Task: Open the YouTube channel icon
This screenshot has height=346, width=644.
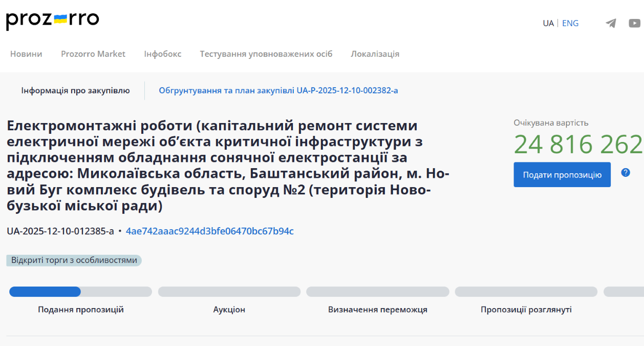Action: pos(634,23)
